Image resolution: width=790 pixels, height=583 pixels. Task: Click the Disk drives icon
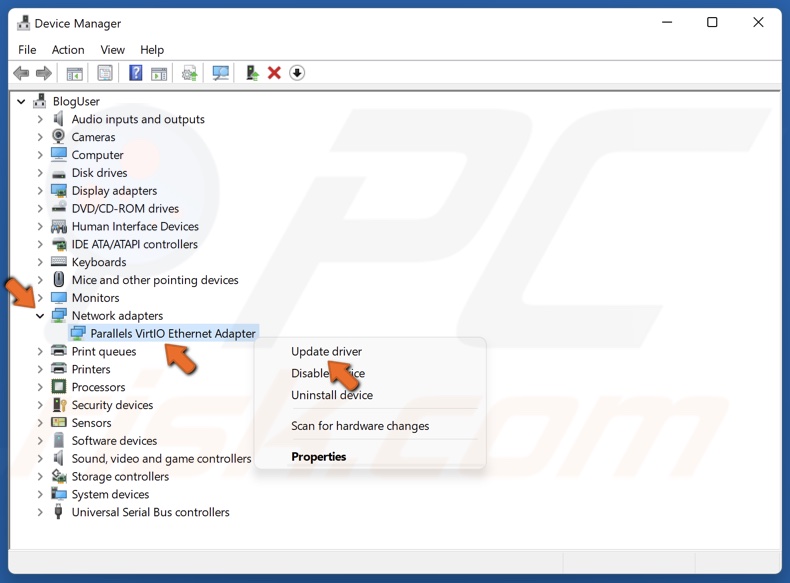click(58, 174)
